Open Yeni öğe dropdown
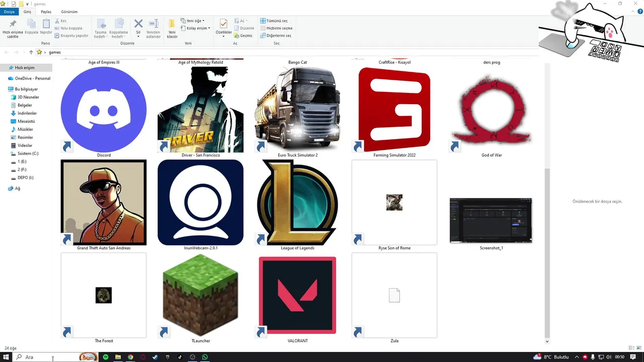644x362 pixels. [193, 21]
